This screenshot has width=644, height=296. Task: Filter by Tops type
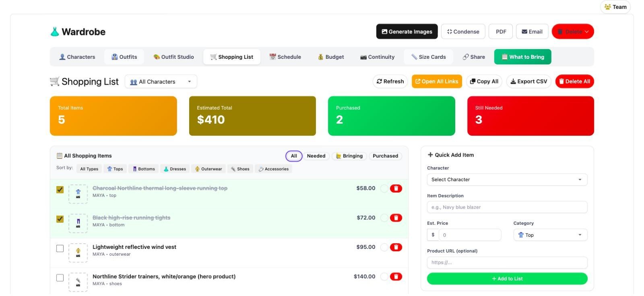pos(115,169)
